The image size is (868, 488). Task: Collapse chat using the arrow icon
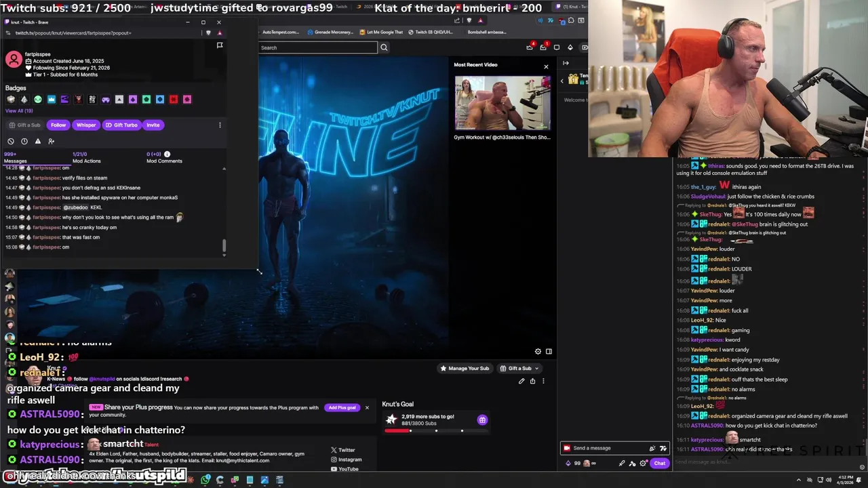566,63
